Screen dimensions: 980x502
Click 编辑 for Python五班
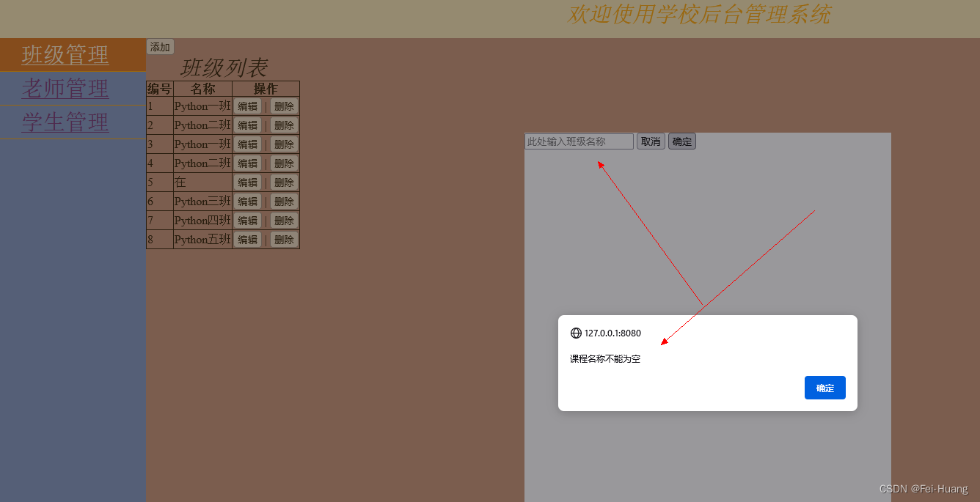click(247, 240)
